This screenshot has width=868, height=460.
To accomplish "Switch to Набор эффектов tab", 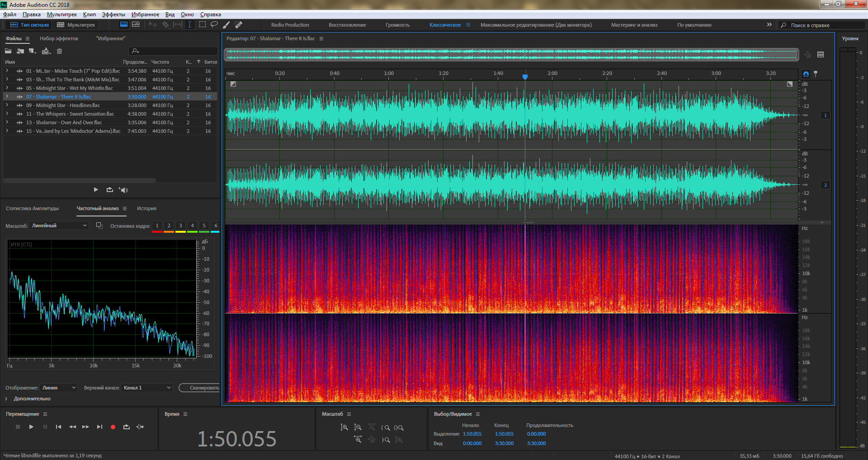I will tap(59, 38).
